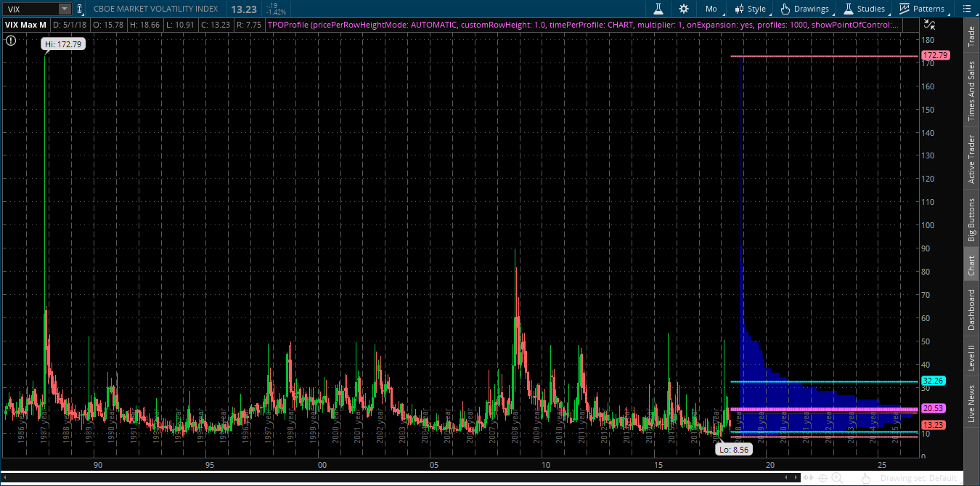Image resolution: width=980 pixels, height=486 pixels.
Task: Click the H: 18.66 high value
Action: click(x=144, y=24)
